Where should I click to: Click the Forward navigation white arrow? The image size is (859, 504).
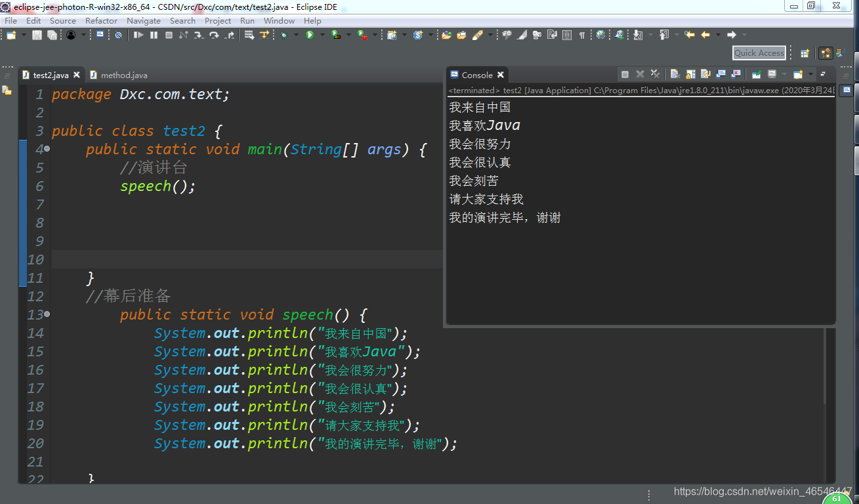pos(732,35)
